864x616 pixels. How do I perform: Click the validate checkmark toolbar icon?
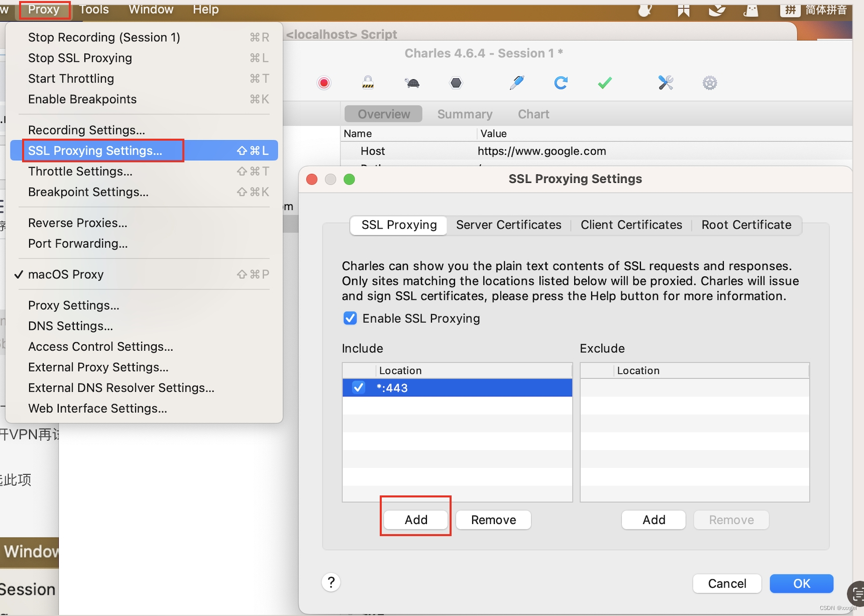coord(605,82)
